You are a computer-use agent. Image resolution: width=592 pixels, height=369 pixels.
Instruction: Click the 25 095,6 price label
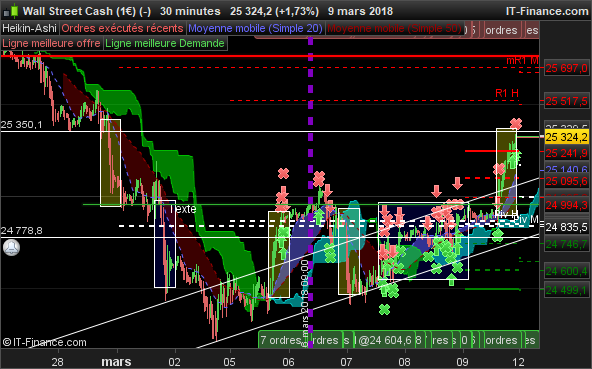point(566,181)
